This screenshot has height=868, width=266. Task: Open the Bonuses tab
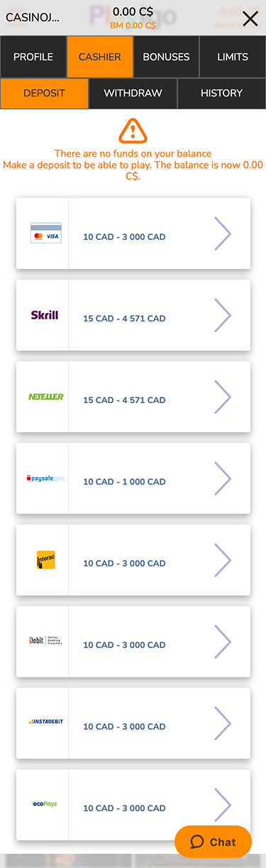click(166, 57)
